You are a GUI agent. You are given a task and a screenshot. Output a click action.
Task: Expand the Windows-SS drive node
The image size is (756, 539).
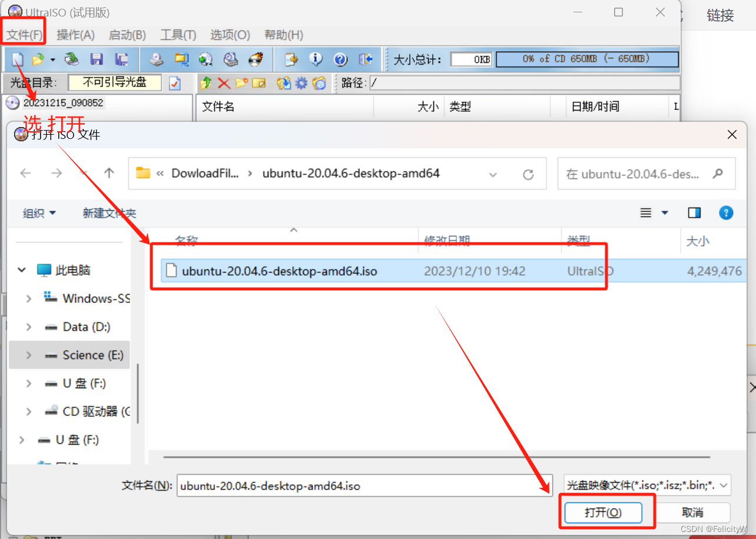click(x=28, y=299)
